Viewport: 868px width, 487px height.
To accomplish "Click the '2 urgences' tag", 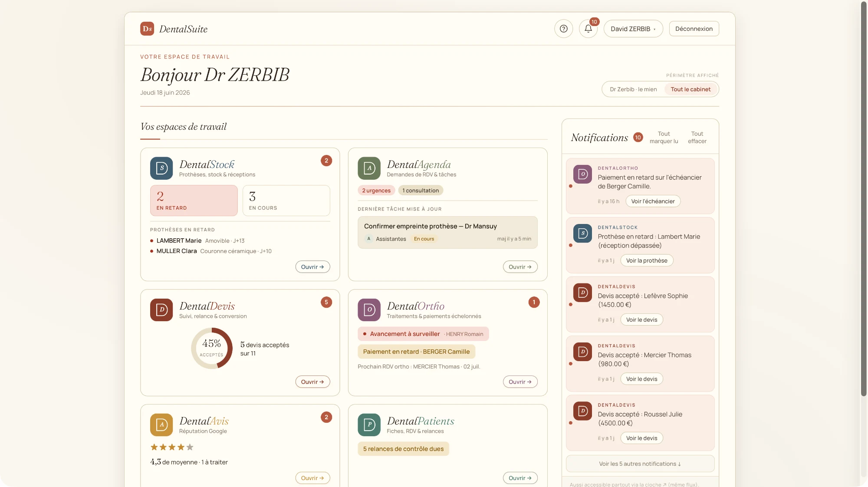I will point(376,191).
